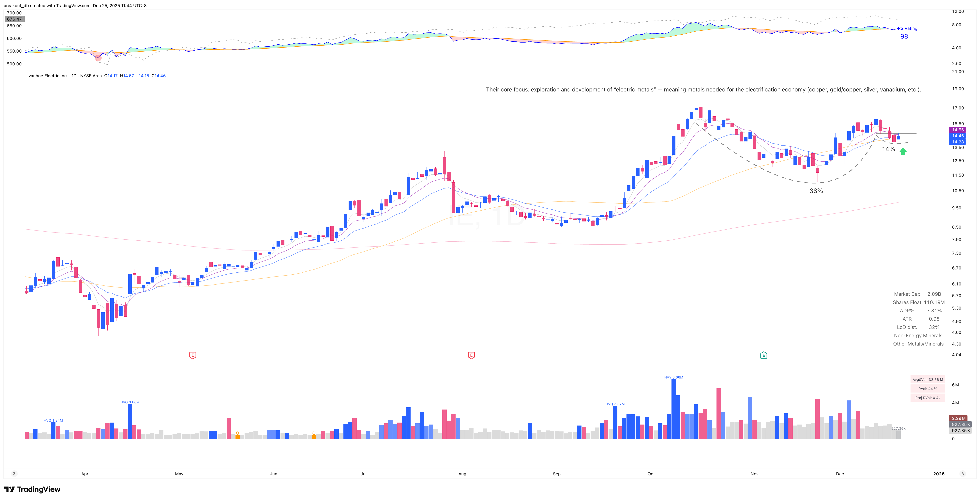980x500 pixels.
Task: Click the Market Cap 2.09B stat row
Action: click(x=917, y=294)
